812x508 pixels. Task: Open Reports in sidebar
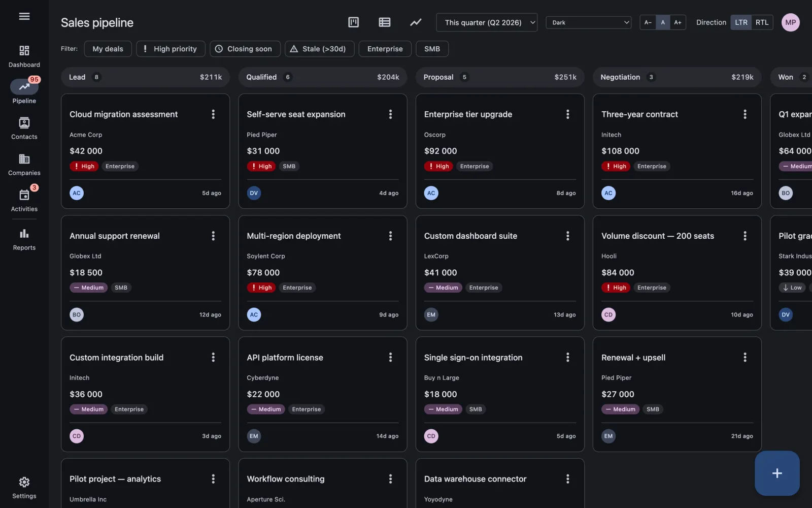click(24, 239)
